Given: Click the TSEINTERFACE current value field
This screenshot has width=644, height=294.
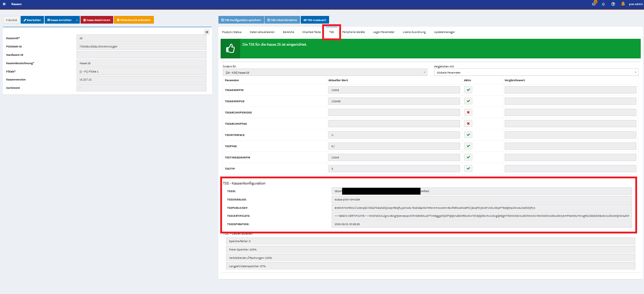Looking at the screenshot, I should (x=394, y=135).
